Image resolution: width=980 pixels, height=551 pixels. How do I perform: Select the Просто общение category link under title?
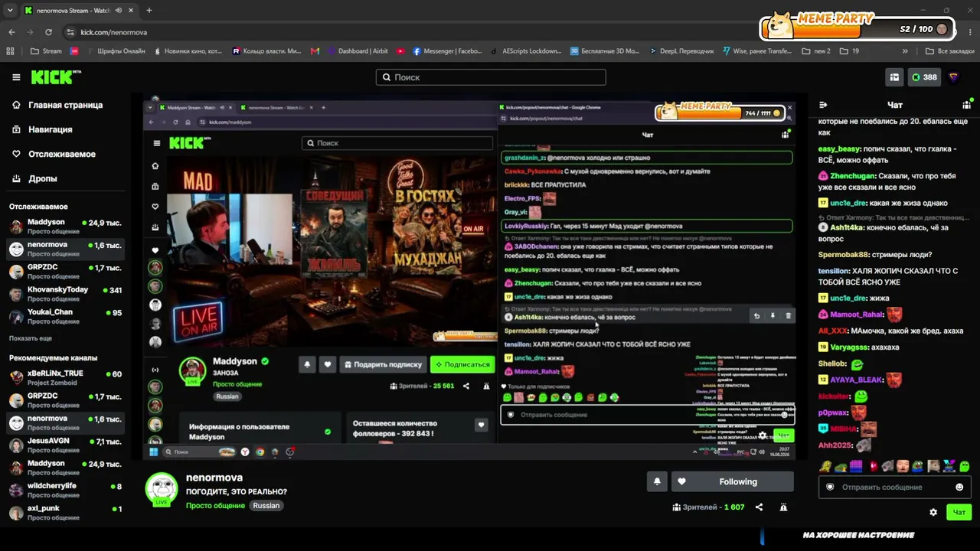216,506
